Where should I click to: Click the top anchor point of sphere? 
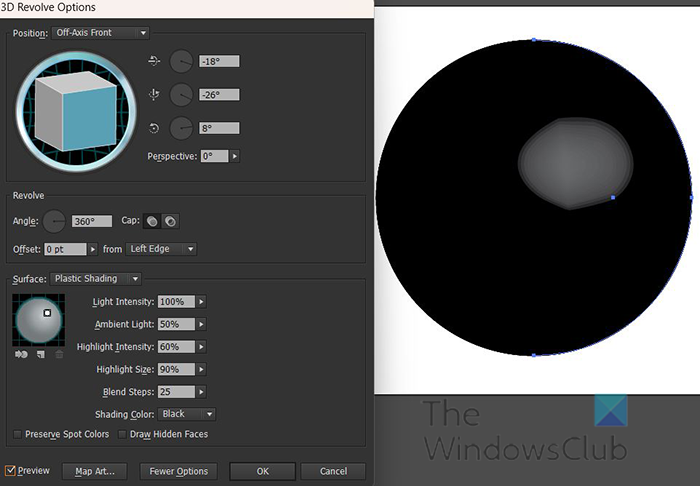pos(534,40)
